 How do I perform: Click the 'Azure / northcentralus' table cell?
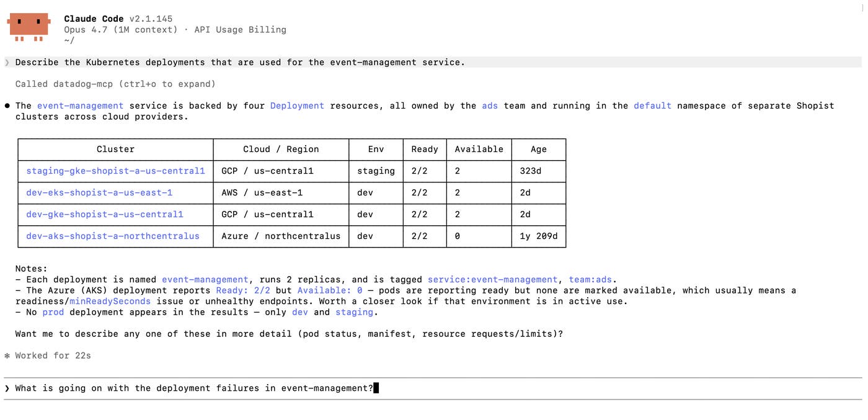click(281, 236)
